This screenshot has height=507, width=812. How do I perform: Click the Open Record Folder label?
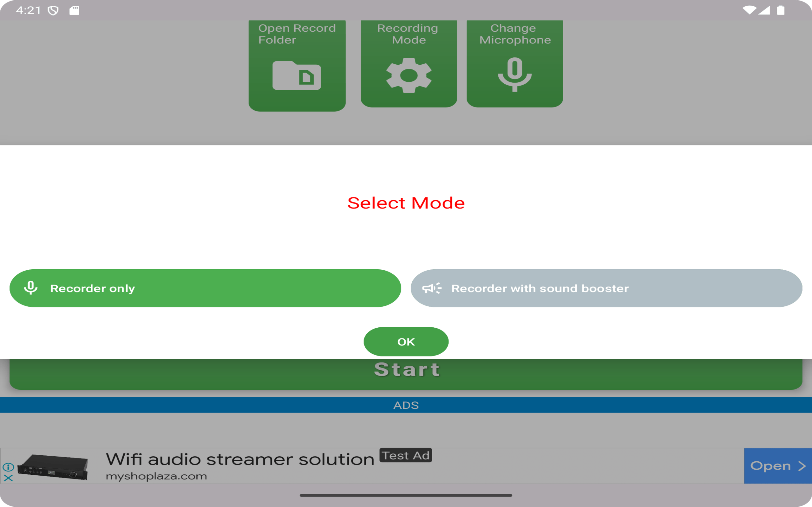pyautogui.click(x=297, y=34)
